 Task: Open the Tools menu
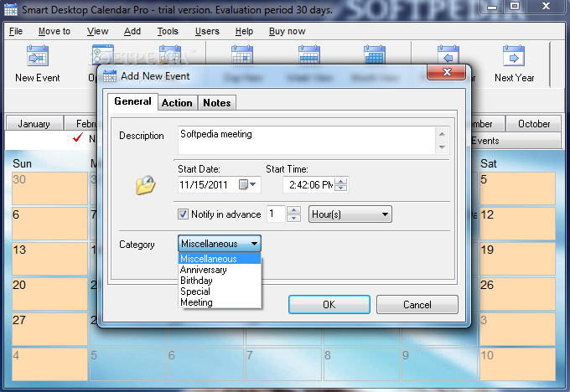point(168,31)
